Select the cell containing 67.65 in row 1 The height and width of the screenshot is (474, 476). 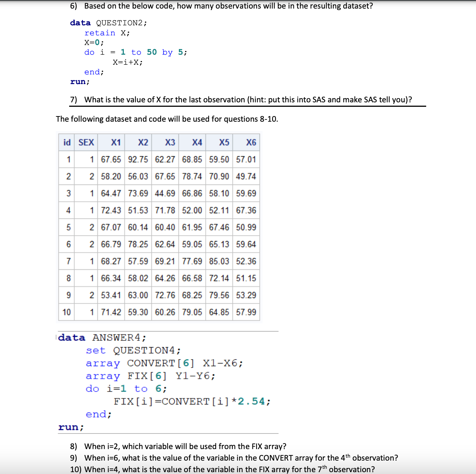[x=111, y=159]
